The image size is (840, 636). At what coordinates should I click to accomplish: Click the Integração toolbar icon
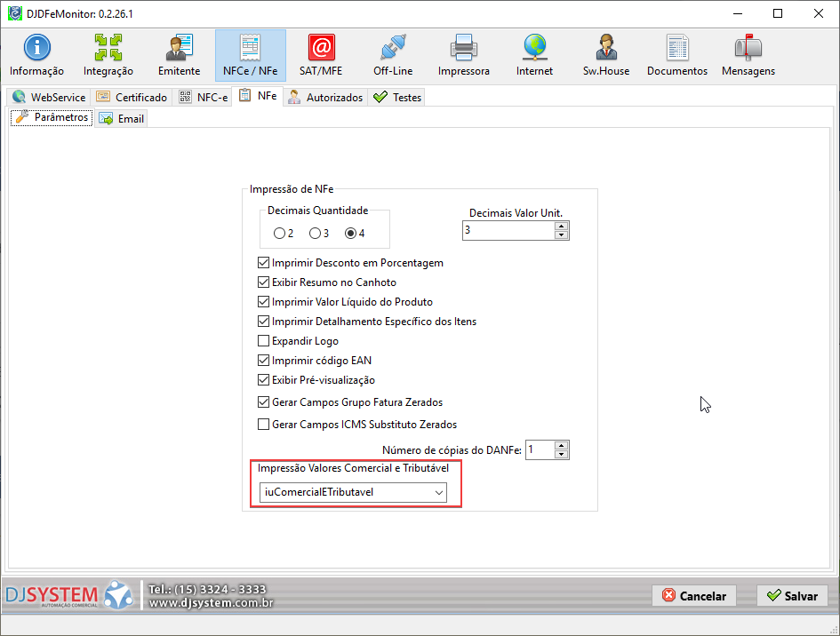click(x=108, y=55)
